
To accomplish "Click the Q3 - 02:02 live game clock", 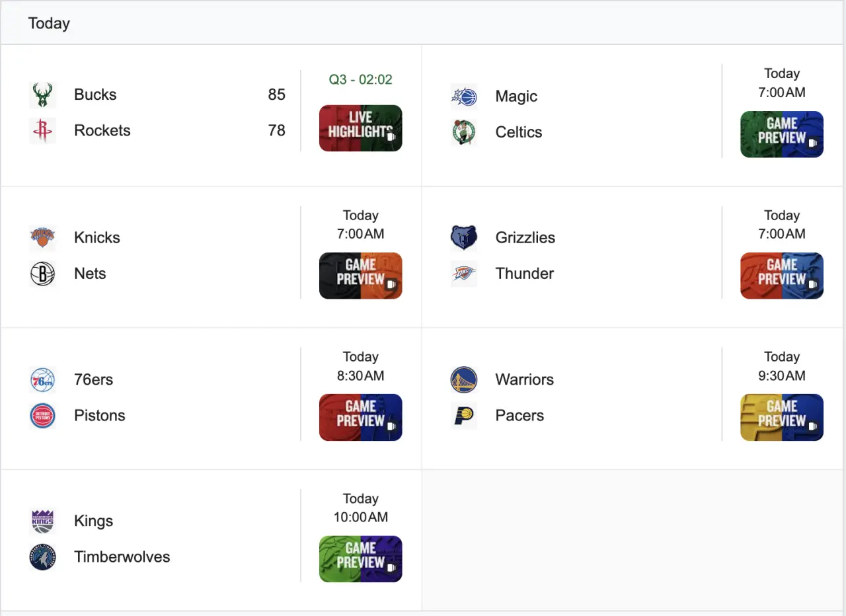I will [360, 79].
